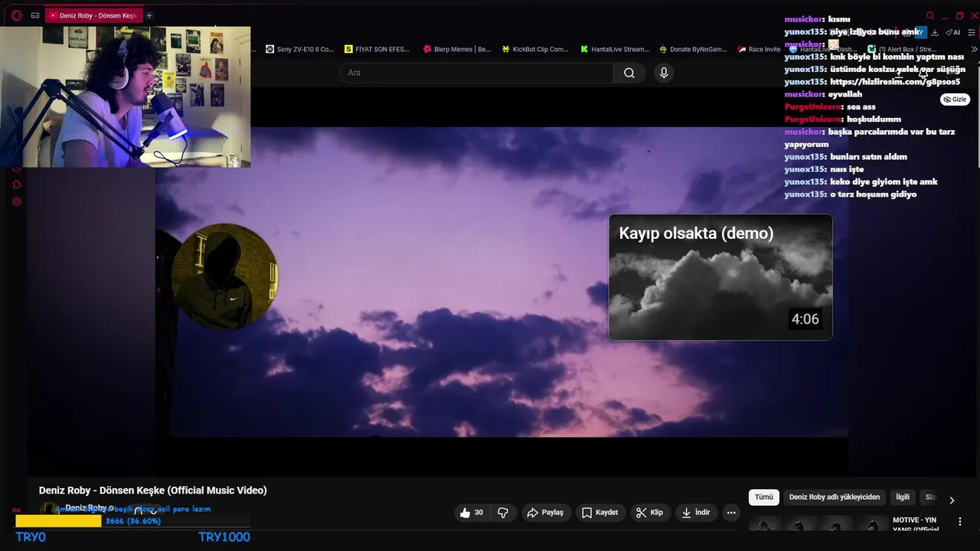Select the Tümü filter chip
Screen dimensions: 980x551
764,497
